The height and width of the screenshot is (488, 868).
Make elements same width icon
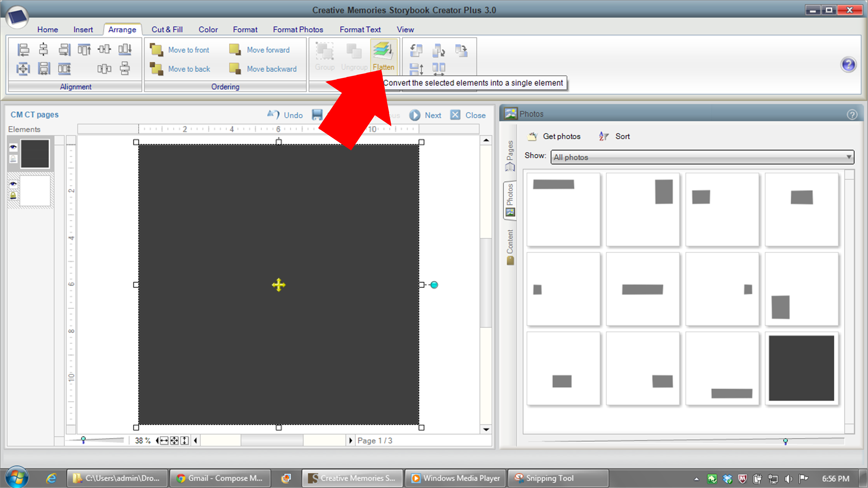pos(43,69)
